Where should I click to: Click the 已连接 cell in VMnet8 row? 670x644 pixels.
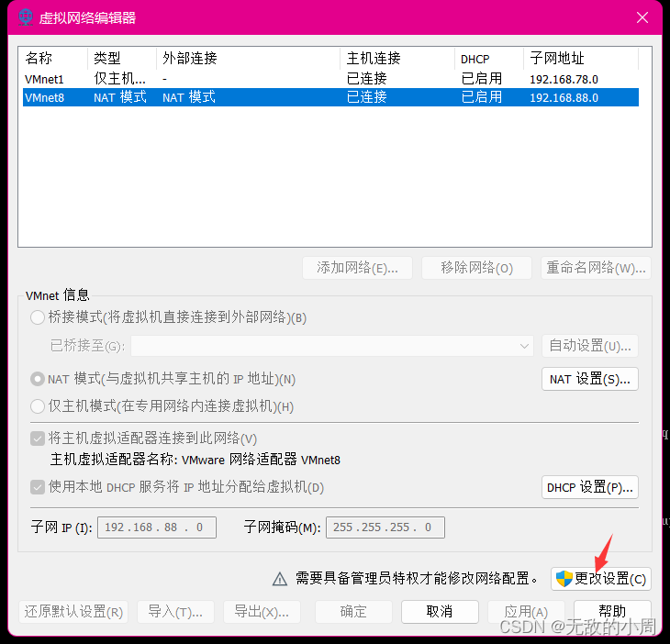point(366,97)
